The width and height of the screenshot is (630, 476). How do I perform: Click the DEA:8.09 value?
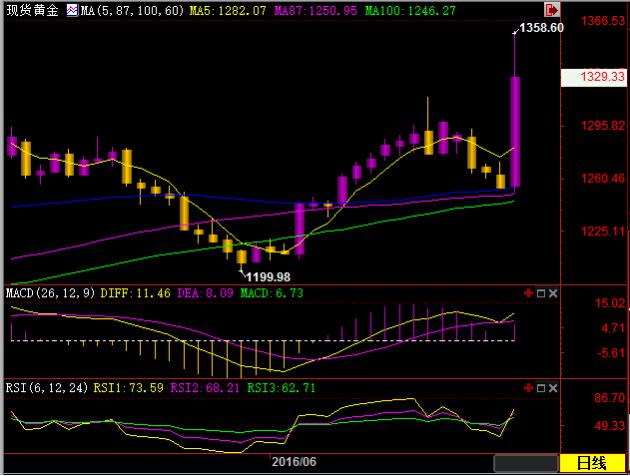pos(205,293)
